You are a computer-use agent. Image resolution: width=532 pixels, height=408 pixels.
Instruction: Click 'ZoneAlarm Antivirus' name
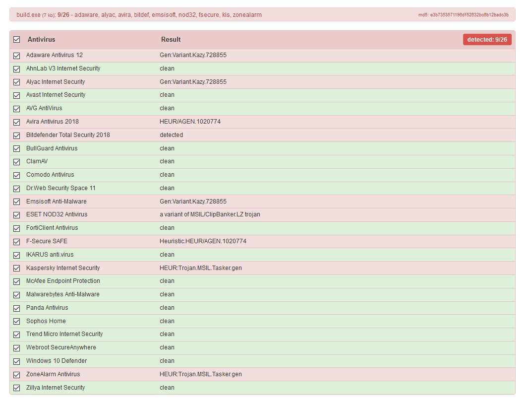coord(53,374)
